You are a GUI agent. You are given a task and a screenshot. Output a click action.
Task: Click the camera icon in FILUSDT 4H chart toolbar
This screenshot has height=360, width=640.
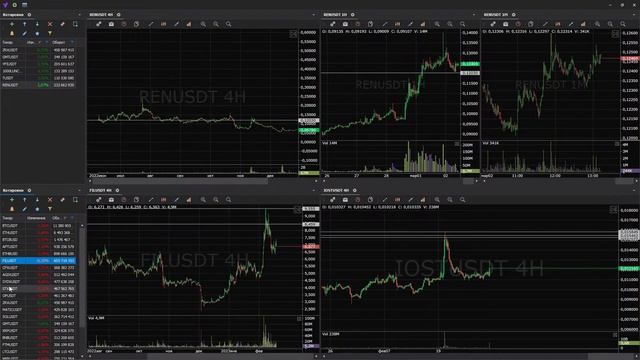point(111,200)
